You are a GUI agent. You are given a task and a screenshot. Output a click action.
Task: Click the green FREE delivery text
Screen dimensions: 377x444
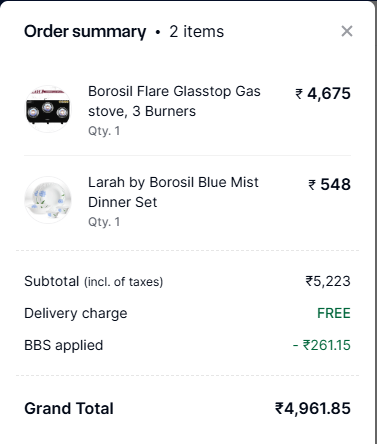334,313
